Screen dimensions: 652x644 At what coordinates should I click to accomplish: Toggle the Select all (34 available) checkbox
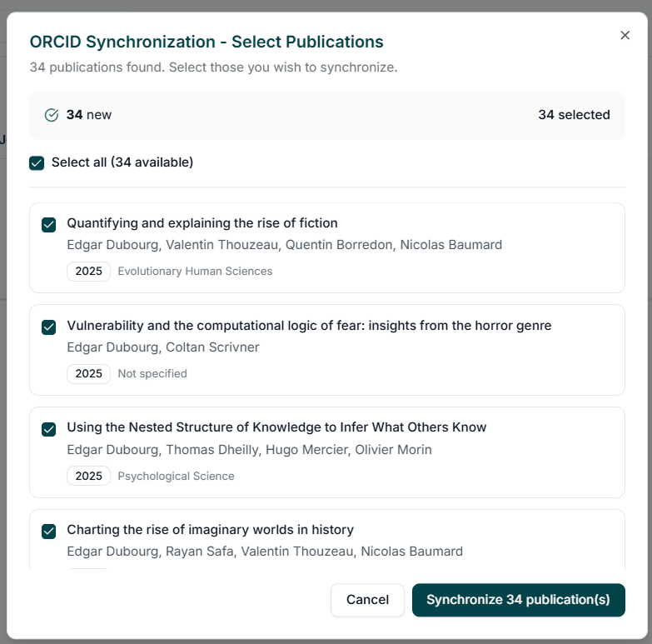37,162
